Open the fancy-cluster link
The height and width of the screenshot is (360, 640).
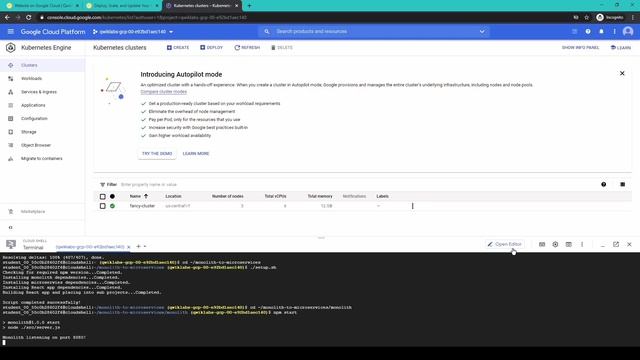coord(142,206)
